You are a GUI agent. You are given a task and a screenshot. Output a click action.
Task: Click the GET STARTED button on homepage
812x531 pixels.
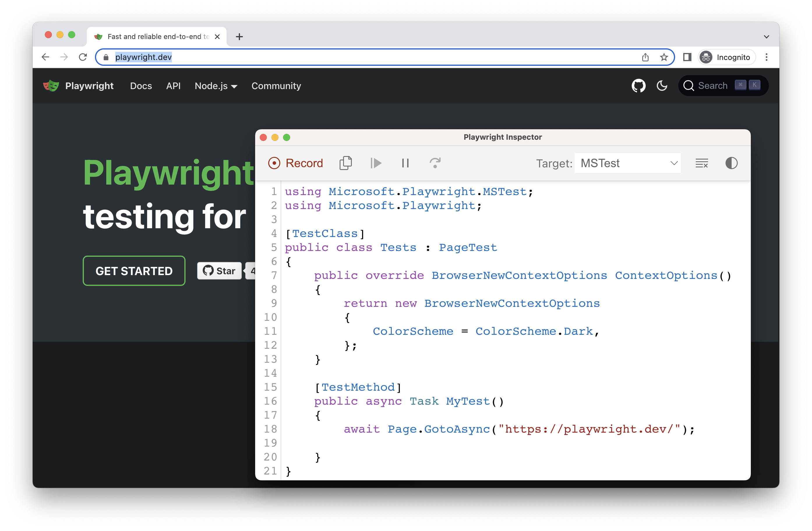pyautogui.click(x=133, y=271)
